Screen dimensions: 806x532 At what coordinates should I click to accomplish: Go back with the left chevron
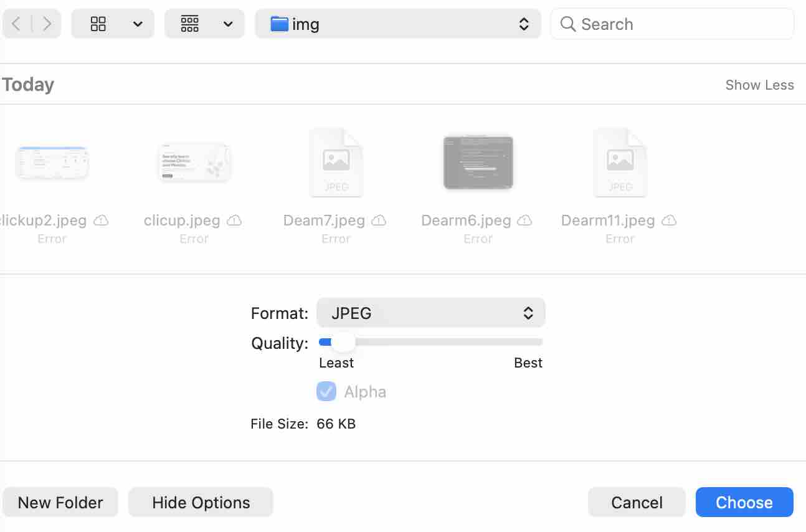(16, 24)
